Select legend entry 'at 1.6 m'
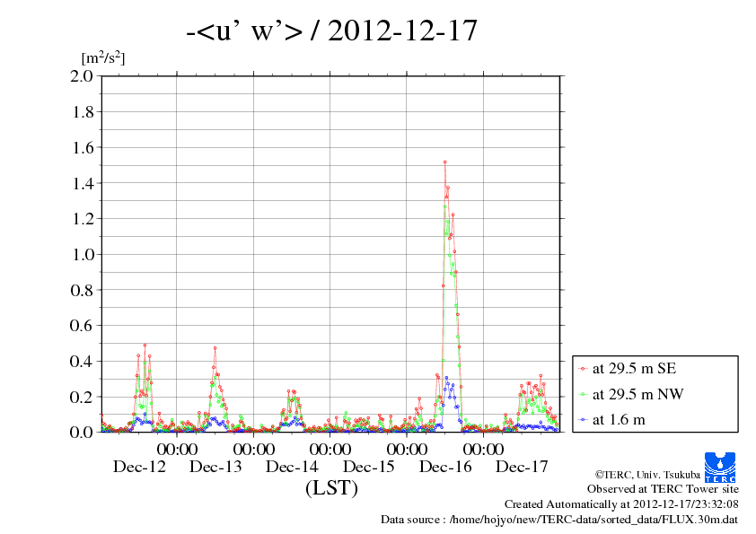 (x=619, y=420)
